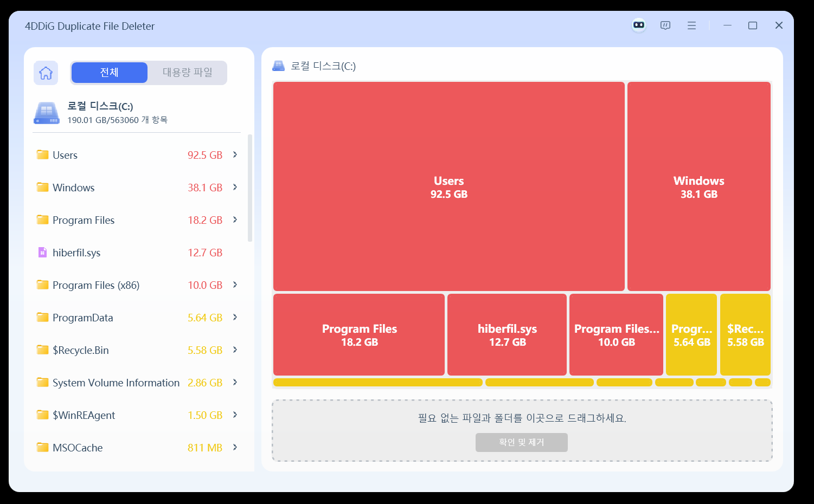Click the Program Files (x86) folder icon
Viewport: 814px width, 504px height.
pyautogui.click(x=43, y=285)
